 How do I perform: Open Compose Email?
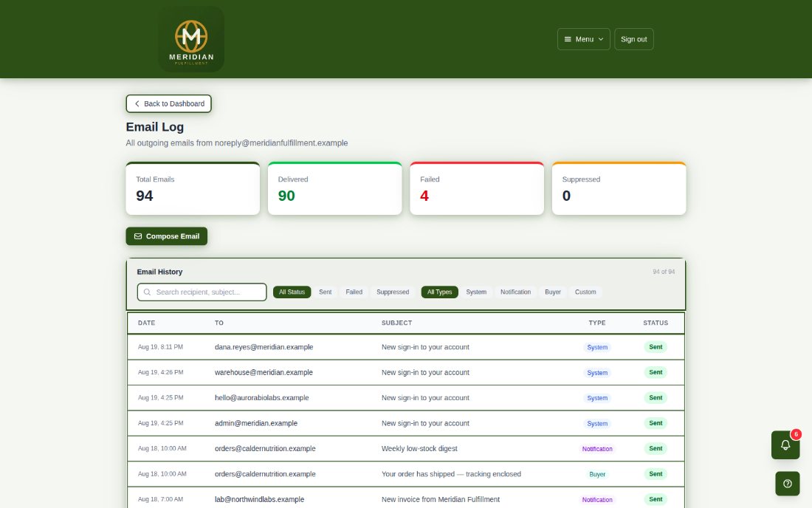click(x=166, y=236)
